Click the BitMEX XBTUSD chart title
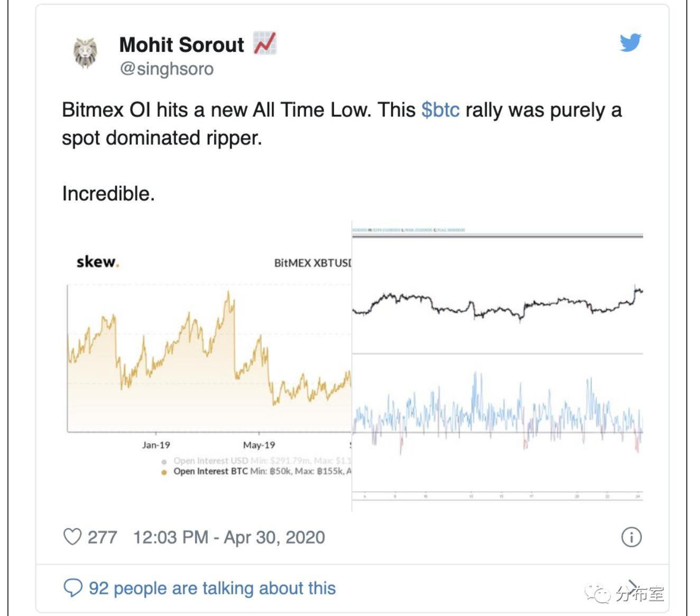Image resolution: width=700 pixels, height=616 pixels. 312,263
